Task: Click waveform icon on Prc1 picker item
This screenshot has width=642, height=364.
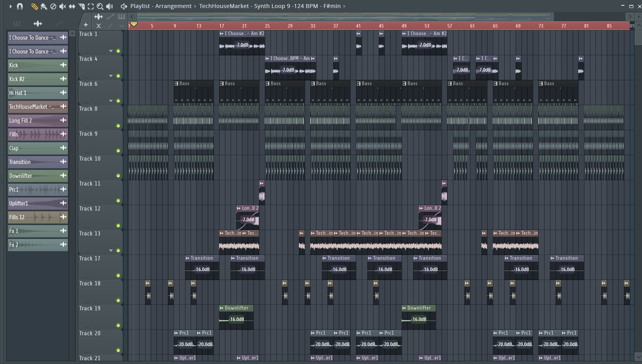Action: [63, 189]
